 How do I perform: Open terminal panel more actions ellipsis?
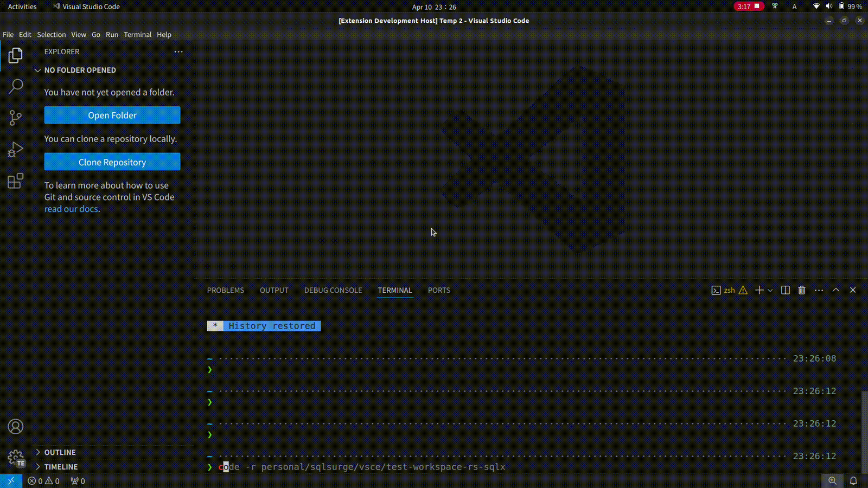(819, 290)
